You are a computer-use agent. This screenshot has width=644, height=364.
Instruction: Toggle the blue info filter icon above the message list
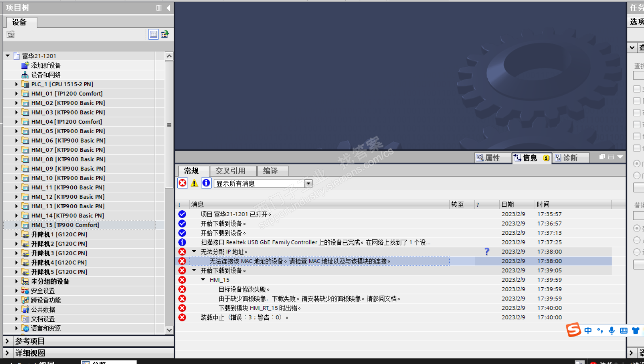(x=206, y=183)
